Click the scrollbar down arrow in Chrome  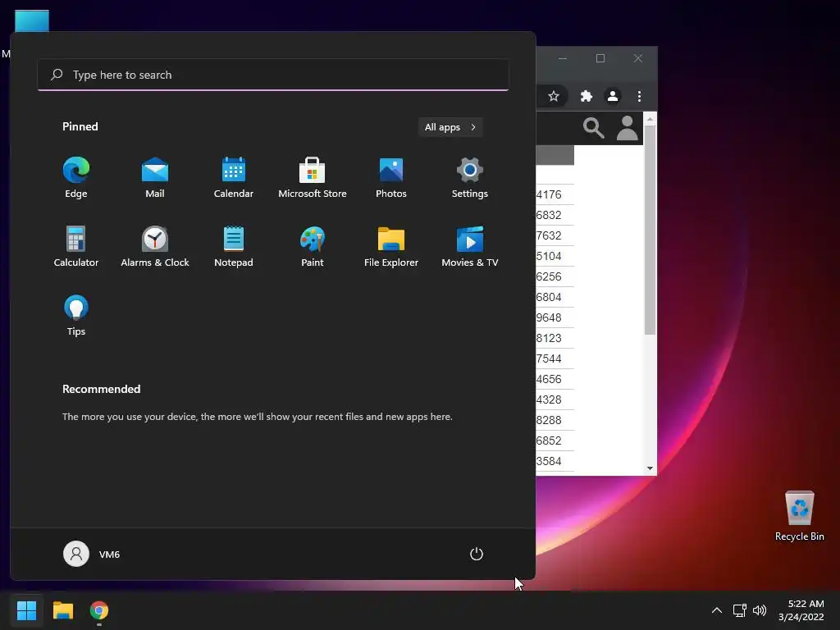pos(650,468)
